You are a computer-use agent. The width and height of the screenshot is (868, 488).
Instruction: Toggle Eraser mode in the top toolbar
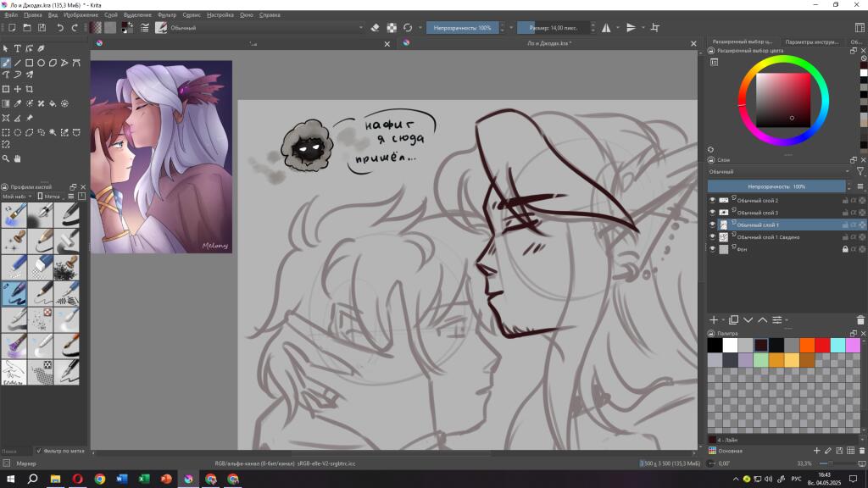[x=375, y=28]
